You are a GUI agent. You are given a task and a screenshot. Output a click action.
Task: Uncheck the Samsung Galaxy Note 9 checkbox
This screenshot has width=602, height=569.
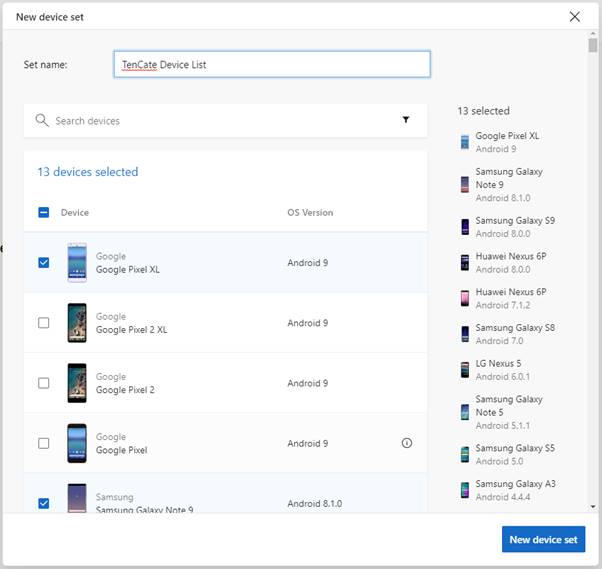pos(44,503)
